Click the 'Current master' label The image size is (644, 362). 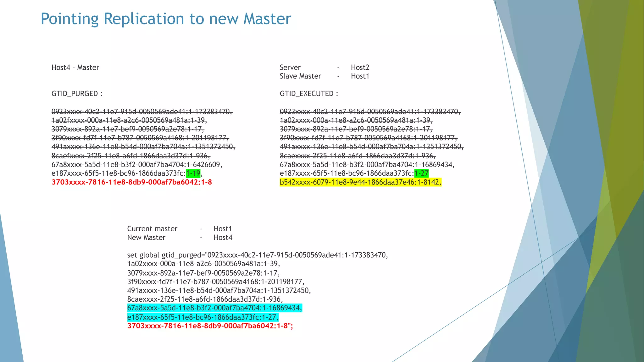(x=152, y=229)
